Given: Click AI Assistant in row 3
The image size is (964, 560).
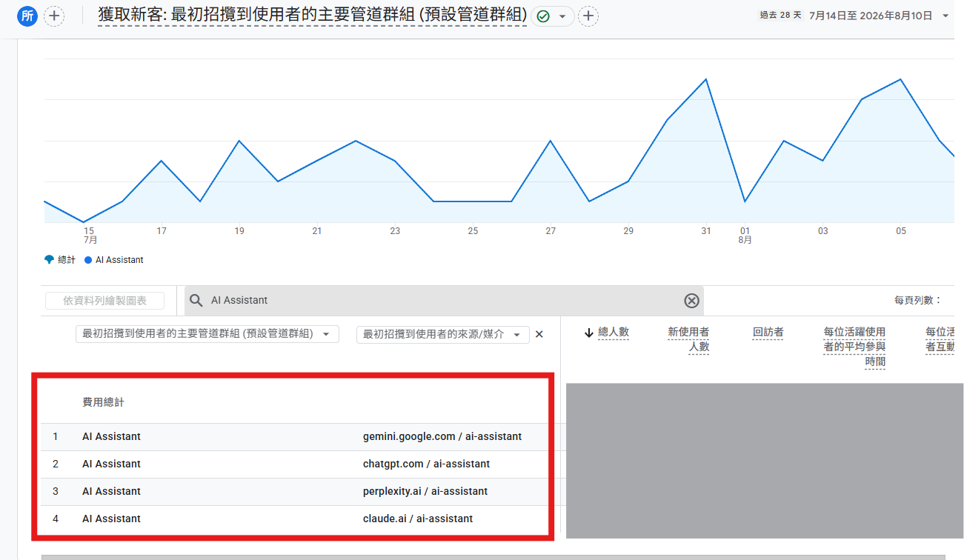Looking at the screenshot, I should (x=111, y=491).
